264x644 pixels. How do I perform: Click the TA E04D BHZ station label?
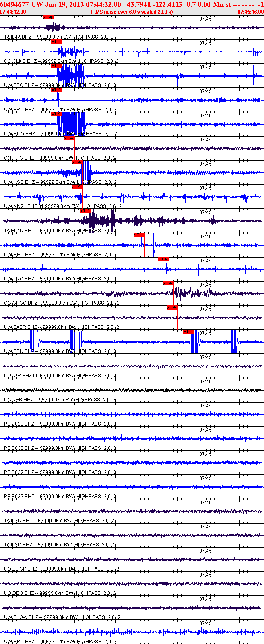(19, 231)
